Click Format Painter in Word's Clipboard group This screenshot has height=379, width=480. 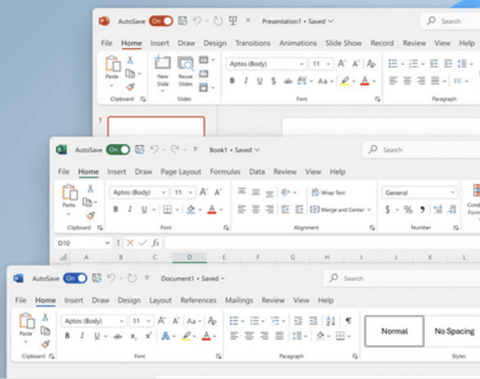(45, 343)
